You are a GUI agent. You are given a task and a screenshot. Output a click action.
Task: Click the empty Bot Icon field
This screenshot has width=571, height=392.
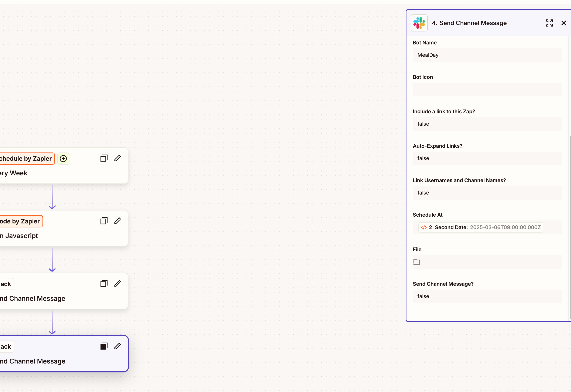[x=487, y=89]
